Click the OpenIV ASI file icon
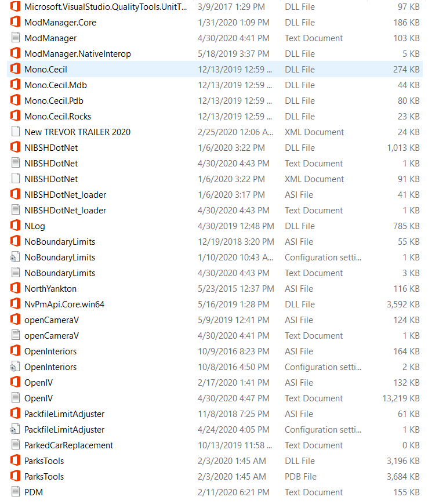 click(15, 383)
